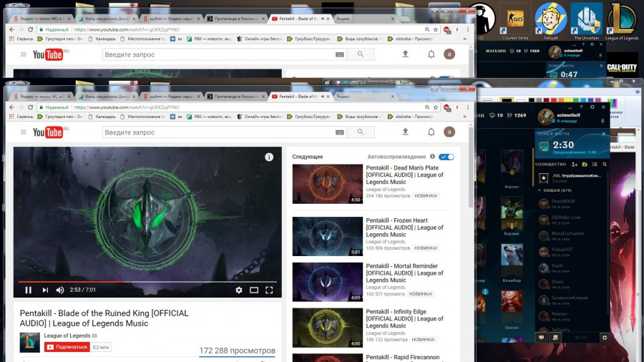
Task: Select DjDRaka Love in League friends list
Action: tap(565, 219)
